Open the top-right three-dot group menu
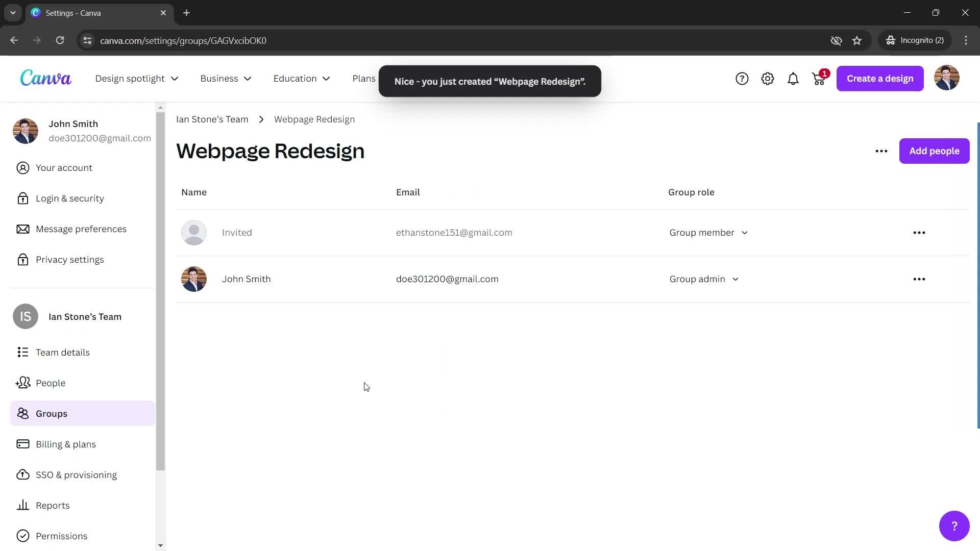 click(x=883, y=151)
